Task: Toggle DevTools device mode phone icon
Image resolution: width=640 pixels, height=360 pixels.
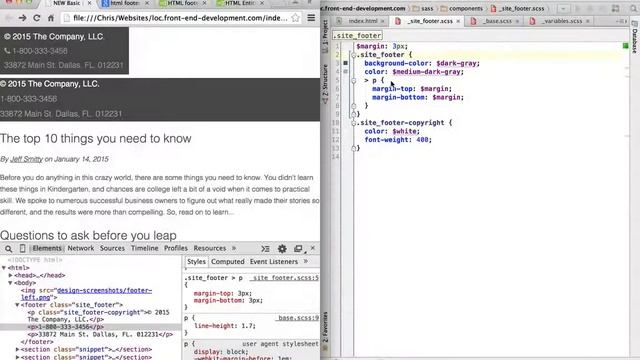Action: [x=22, y=248]
